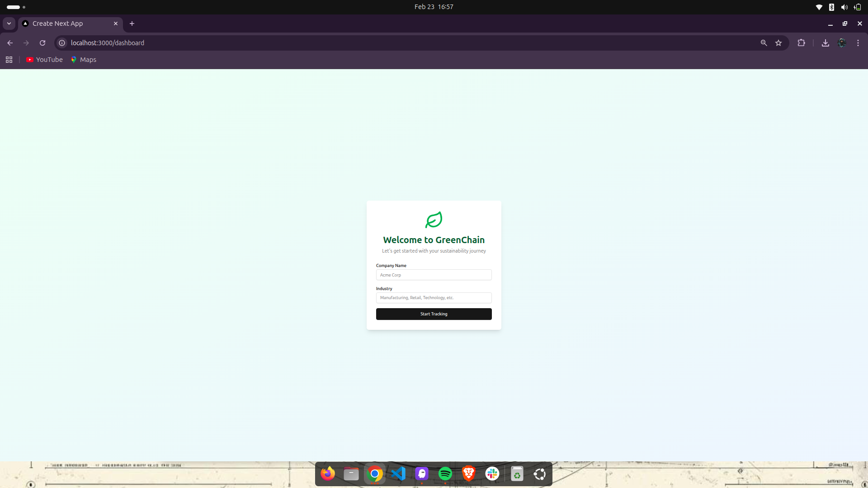Screen dimensions: 868x488
Task: Open a new tab with plus button
Action: pyautogui.click(x=132, y=23)
